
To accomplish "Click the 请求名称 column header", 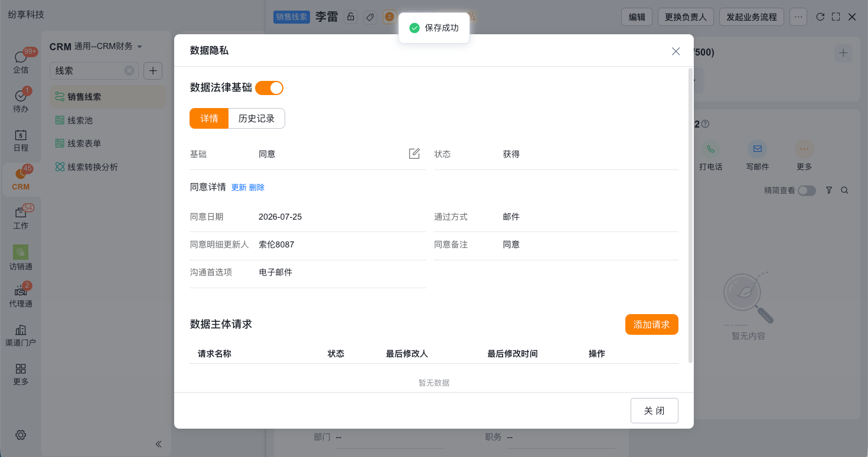I will pos(214,354).
